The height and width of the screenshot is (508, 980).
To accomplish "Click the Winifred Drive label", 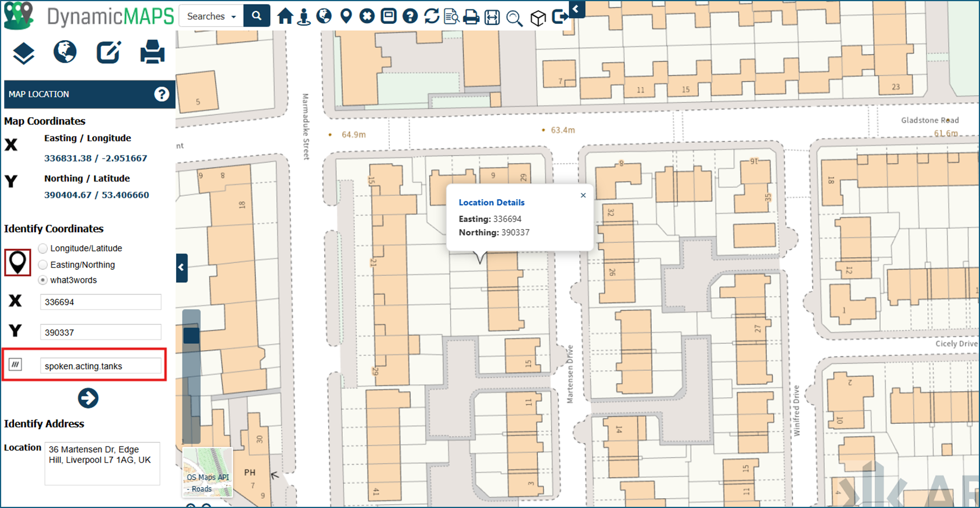I will pos(796,410).
